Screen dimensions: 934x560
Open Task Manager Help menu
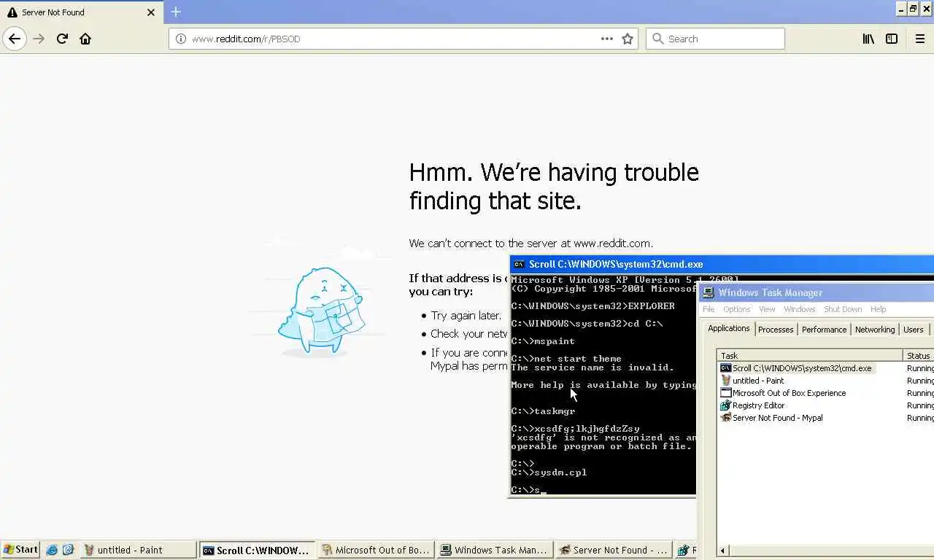pyautogui.click(x=878, y=309)
